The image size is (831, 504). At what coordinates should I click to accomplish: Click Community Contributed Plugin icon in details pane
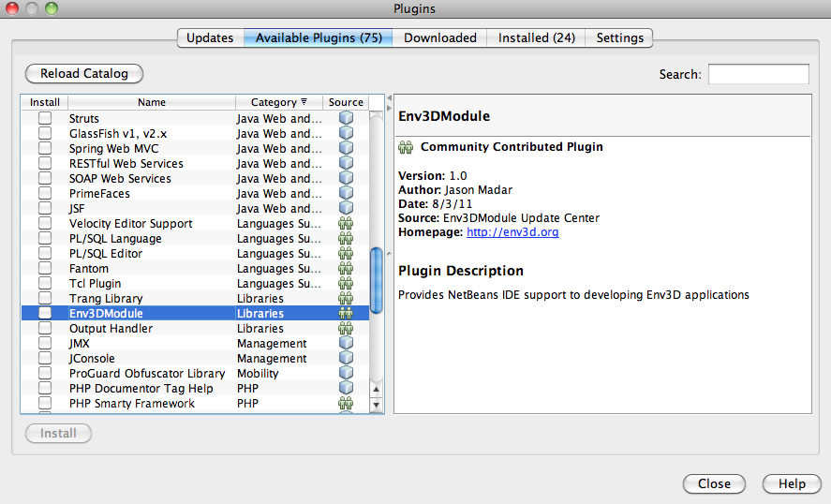coord(406,147)
